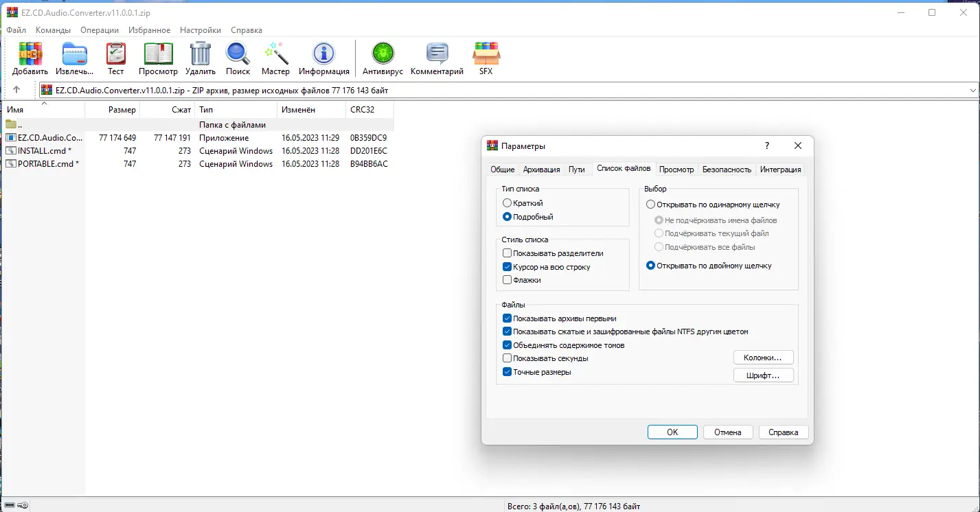Sort files by the CRC32 column header
The height and width of the screenshot is (512, 980).
click(x=370, y=110)
